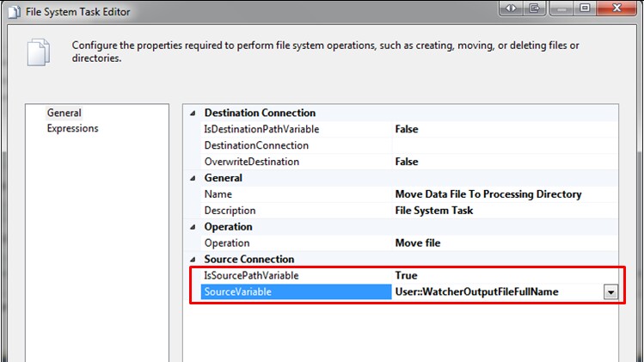The width and height of the screenshot is (644, 362).
Task: Collapse the Source Connection section
Action: [x=193, y=260]
